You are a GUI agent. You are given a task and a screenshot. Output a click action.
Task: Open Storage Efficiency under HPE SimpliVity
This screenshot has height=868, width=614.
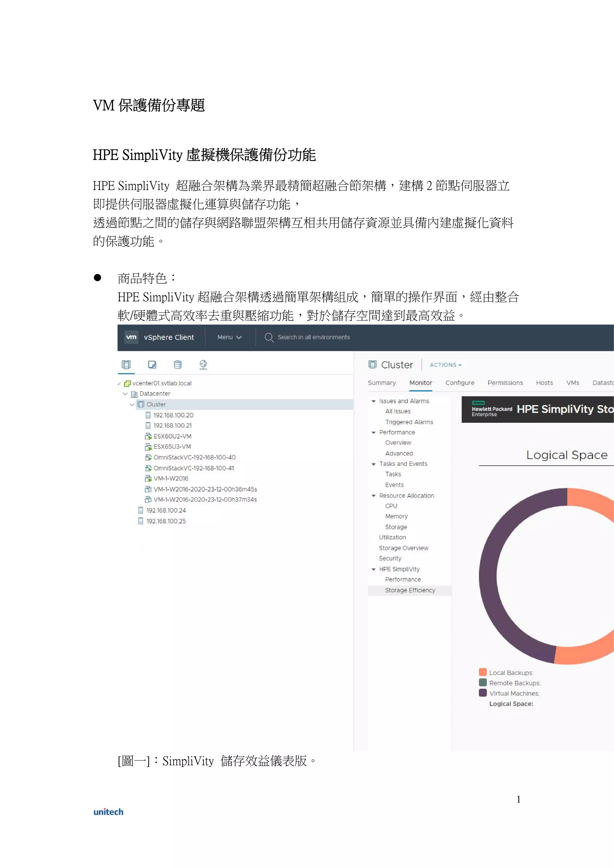(410, 591)
